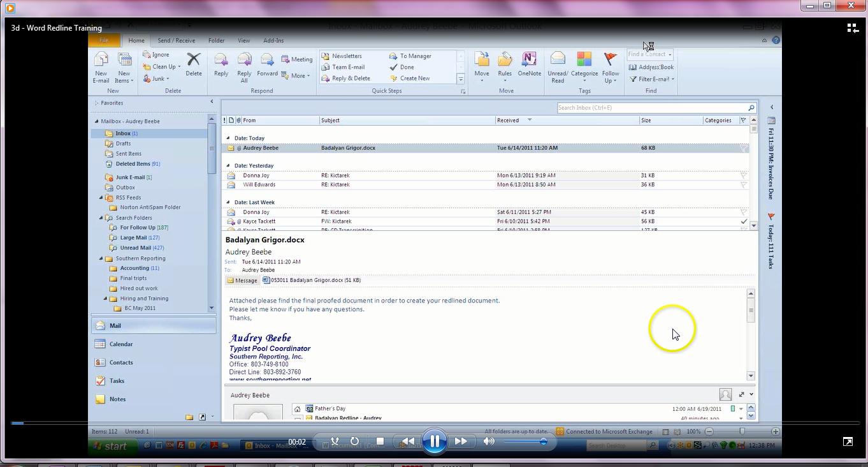Flag the Audrey Beebe message
This screenshot has height=467, width=868.
click(x=743, y=148)
